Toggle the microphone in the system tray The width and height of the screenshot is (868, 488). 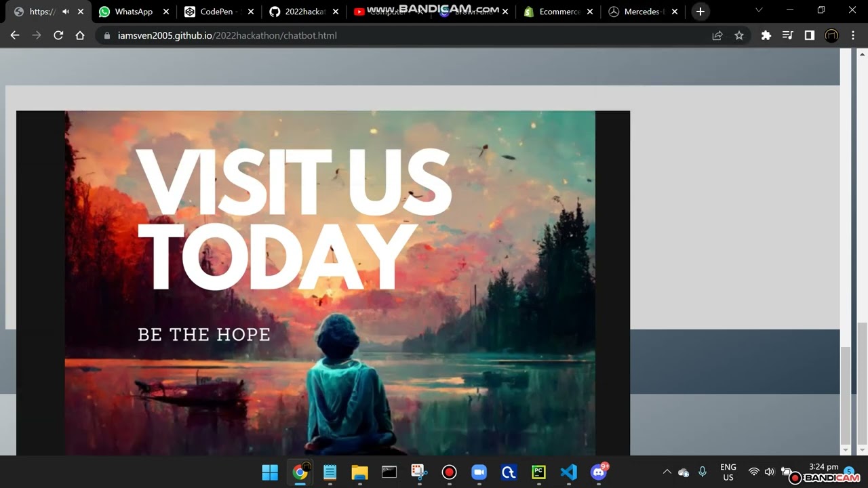coord(703,472)
